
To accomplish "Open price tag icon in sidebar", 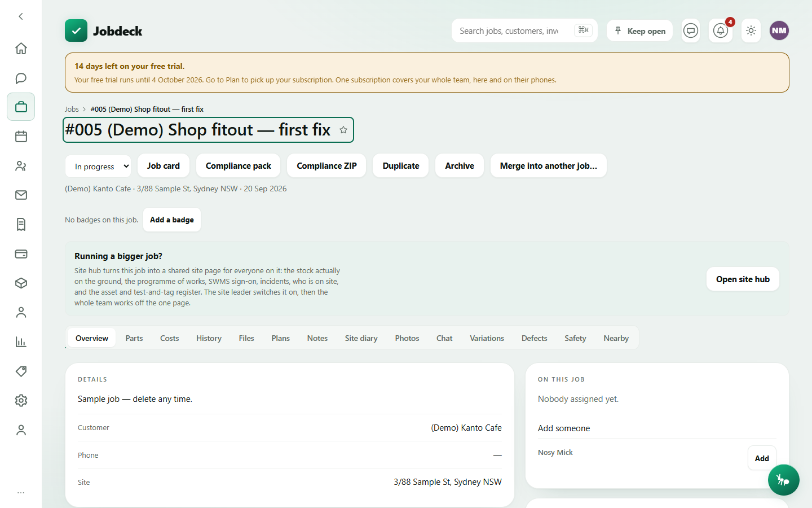I will click(x=21, y=371).
